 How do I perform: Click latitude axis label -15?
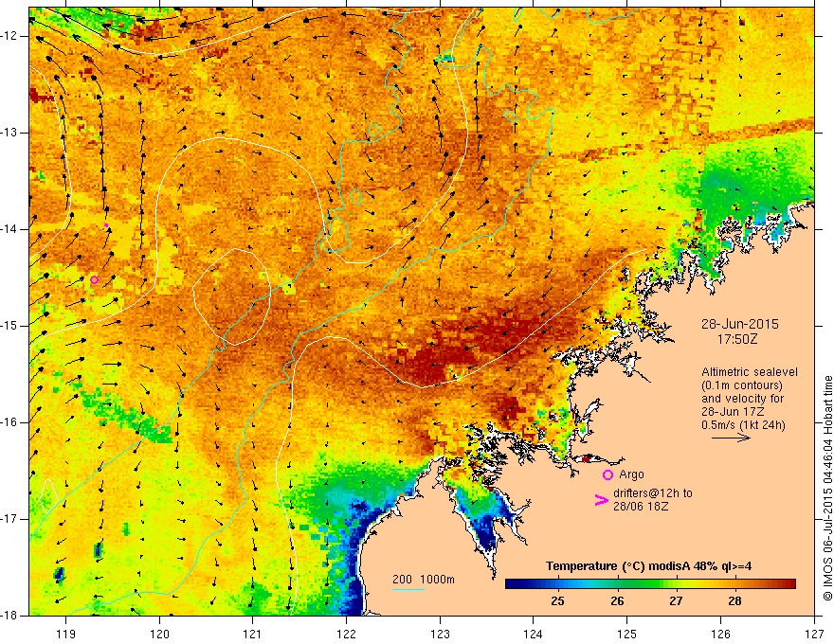coord(10,326)
